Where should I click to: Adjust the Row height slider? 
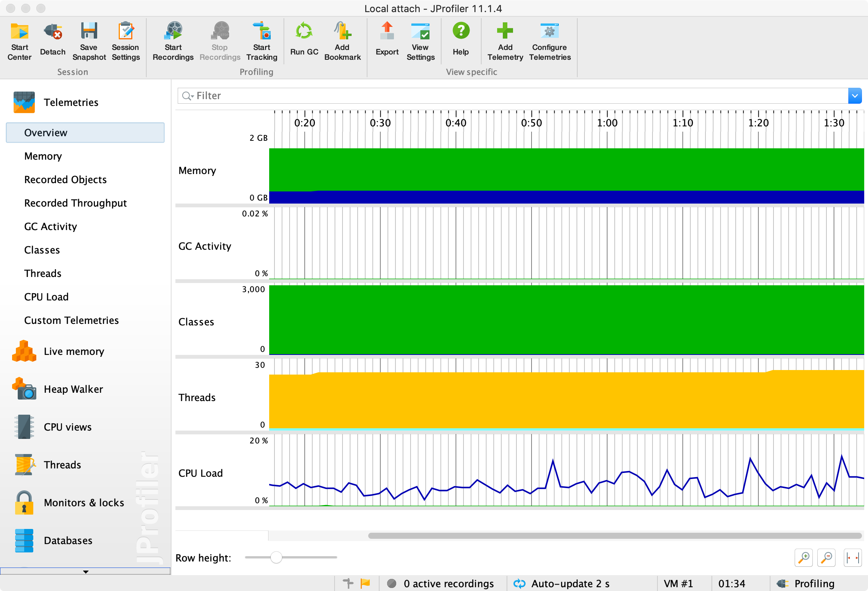[x=276, y=557]
